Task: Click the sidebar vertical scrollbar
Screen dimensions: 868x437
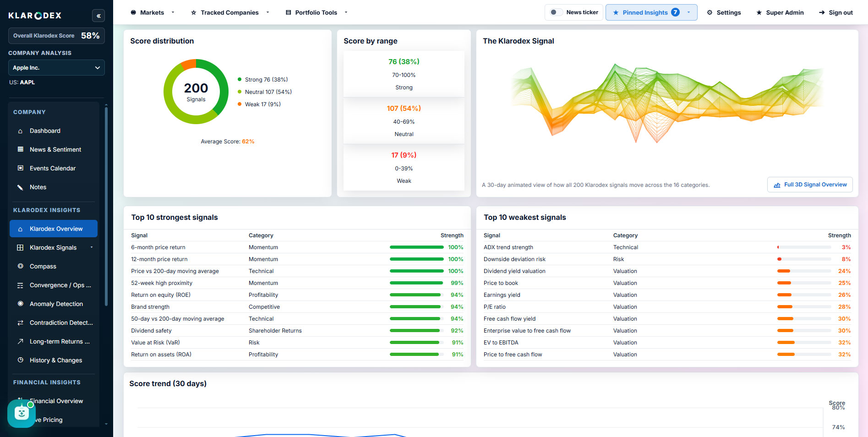Action: click(106, 206)
